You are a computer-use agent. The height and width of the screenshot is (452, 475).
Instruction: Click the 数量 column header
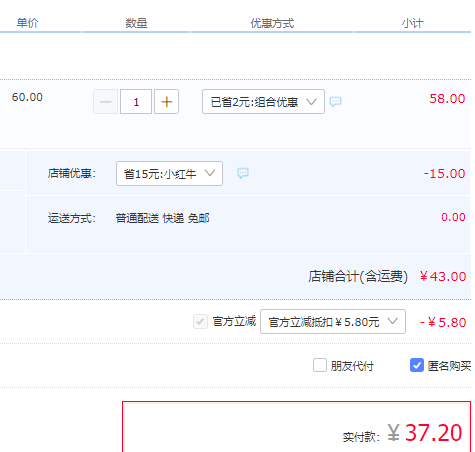136,23
